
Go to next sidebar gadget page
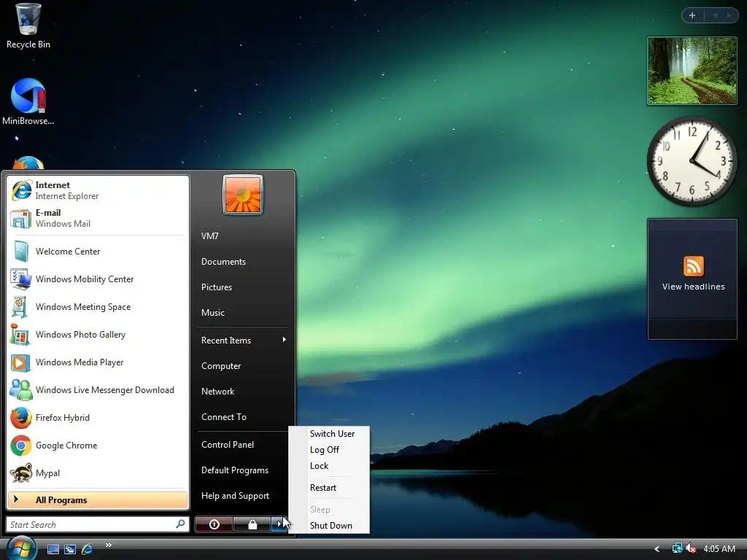(x=729, y=15)
